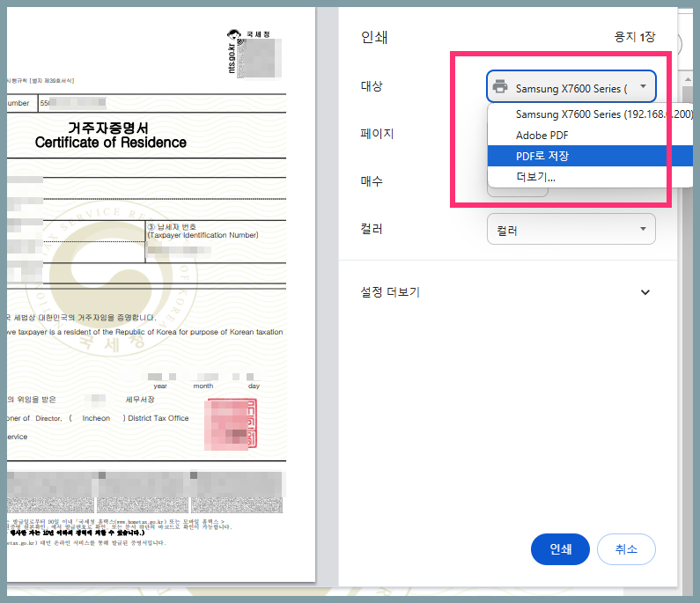Click the blue 인쇄 button
The width and height of the screenshot is (700, 603).
pos(560,549)
